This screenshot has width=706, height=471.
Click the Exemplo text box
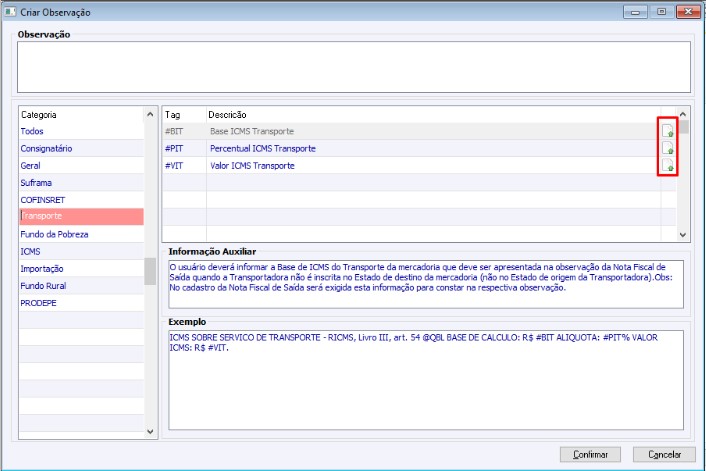(x=426, y=380)
